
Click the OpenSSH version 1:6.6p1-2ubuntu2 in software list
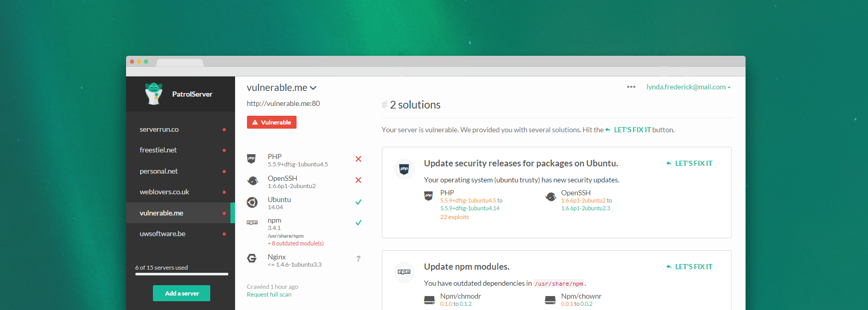pyautogui.click(x=291, y=186)
